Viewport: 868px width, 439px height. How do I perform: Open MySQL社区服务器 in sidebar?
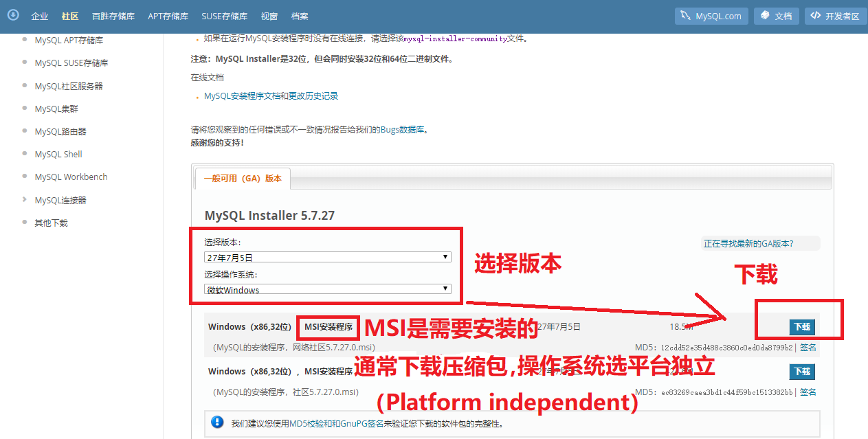[69, 86]
